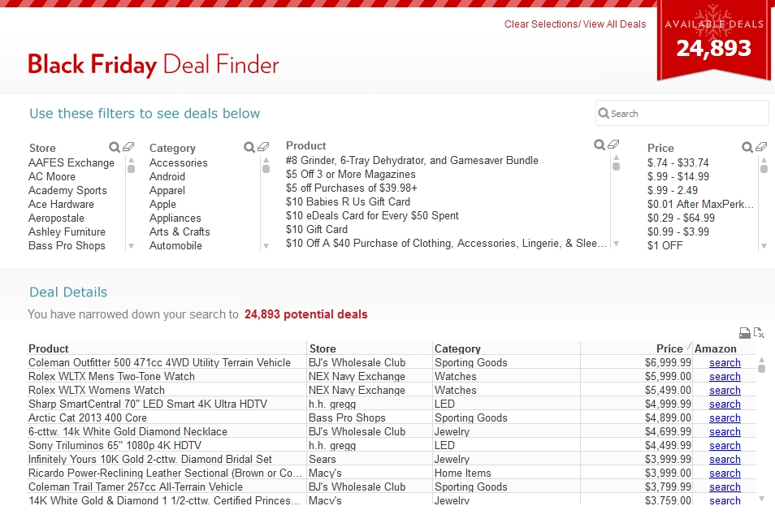Open Amazon search link for Rolex Mens Watch
775x532 pixels.
(x=725, y=376)
